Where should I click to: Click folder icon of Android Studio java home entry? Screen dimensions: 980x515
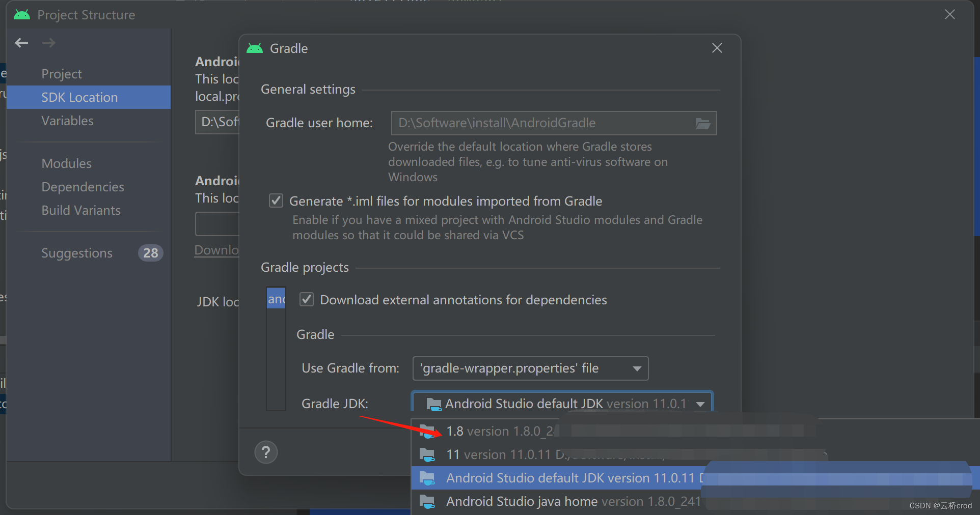[427, 501]
